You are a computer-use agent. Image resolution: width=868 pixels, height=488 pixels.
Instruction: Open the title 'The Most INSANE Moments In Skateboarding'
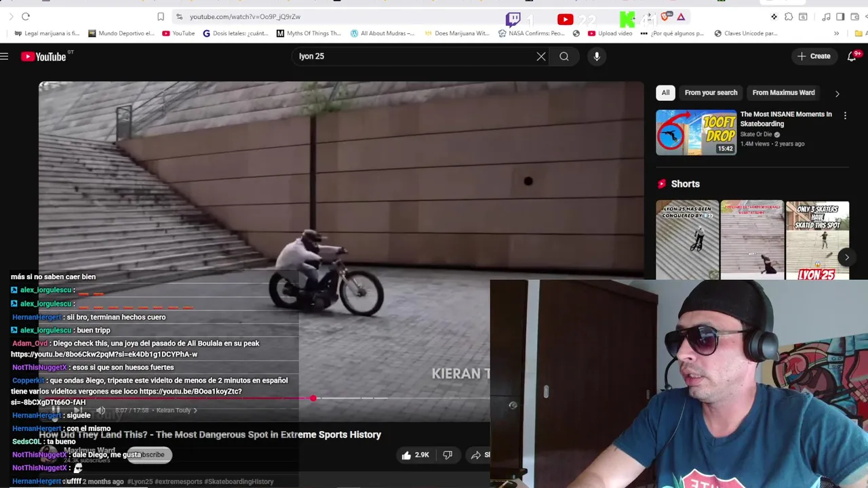[786, 119]
